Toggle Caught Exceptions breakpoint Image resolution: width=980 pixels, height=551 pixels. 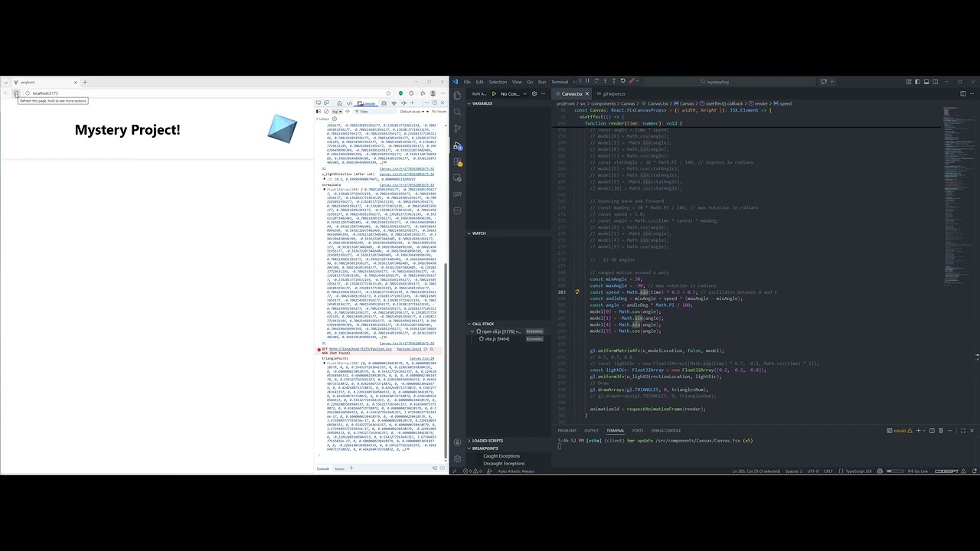tap(501, 456)
